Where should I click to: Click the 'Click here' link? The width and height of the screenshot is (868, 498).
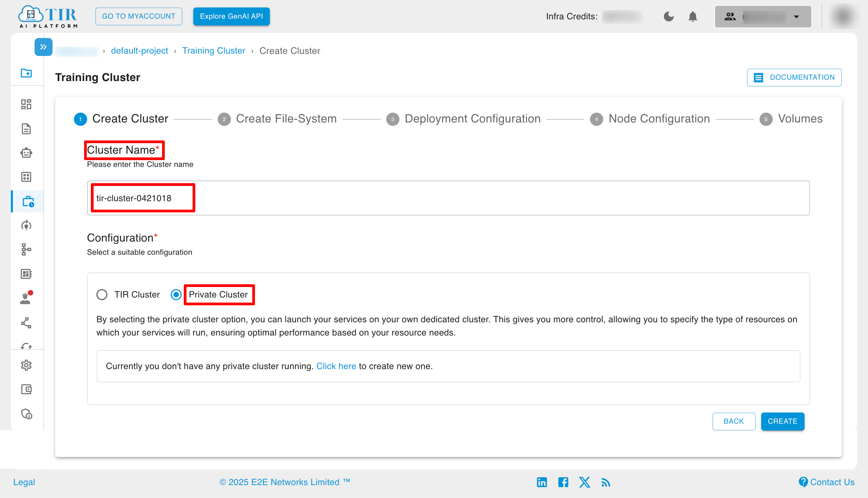(x=336, y=366)
